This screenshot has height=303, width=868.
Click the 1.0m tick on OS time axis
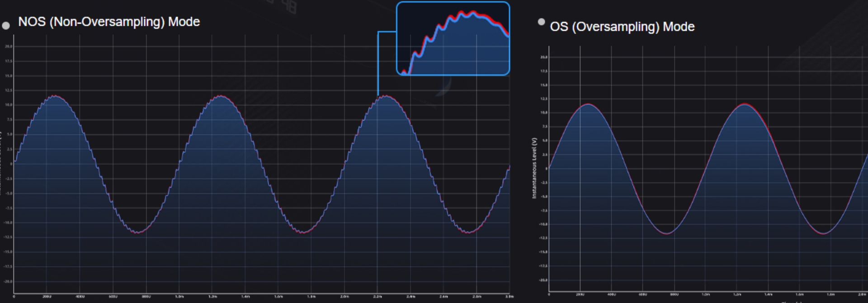[x=706, y=294]
